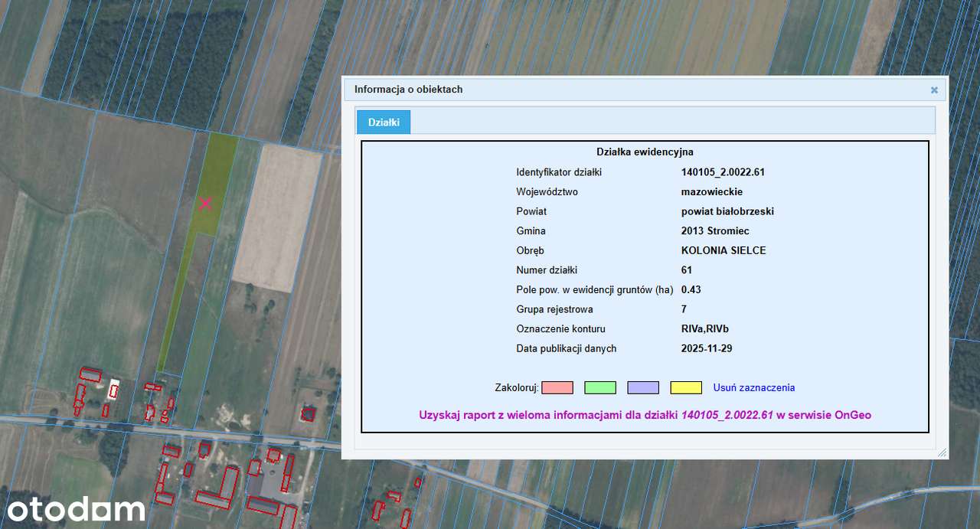This screenshot has height=529, width=980.
Task: Click the Informacja o obiektach title bar
Action: 645,90
